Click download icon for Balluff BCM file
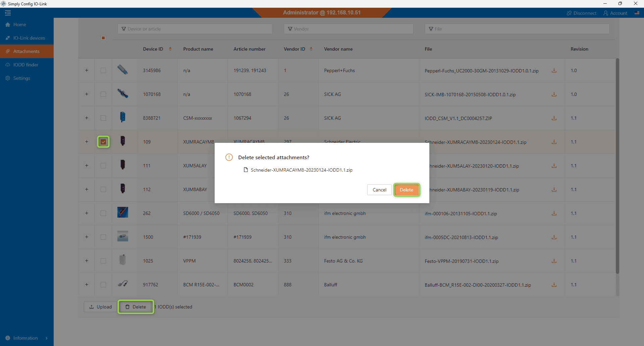Image resolution: width=644 pixels, height=346 pixels. click(554, 285)
